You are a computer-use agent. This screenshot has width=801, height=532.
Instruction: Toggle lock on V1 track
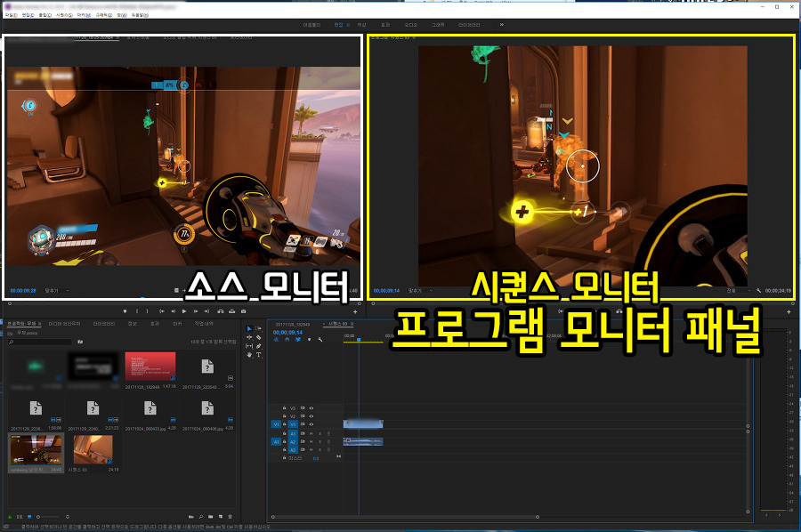tap(285, 424)
